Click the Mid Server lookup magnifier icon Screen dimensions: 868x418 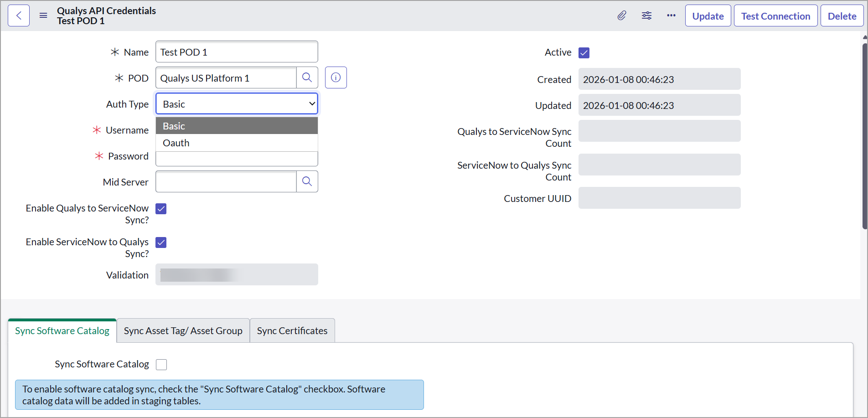pos(307,181)
